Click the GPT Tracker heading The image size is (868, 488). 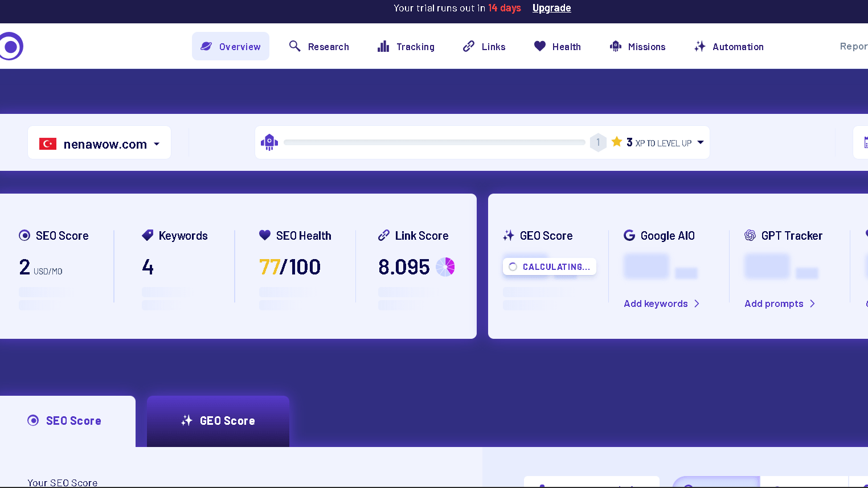[792, 236]
